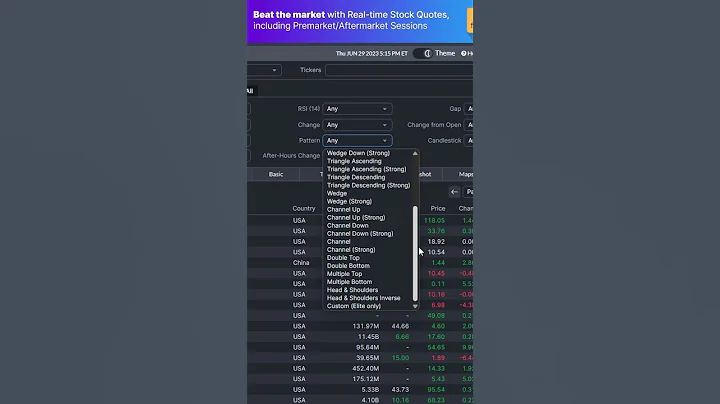
Task: Click the Change from Open label
Action: [434, 125]
